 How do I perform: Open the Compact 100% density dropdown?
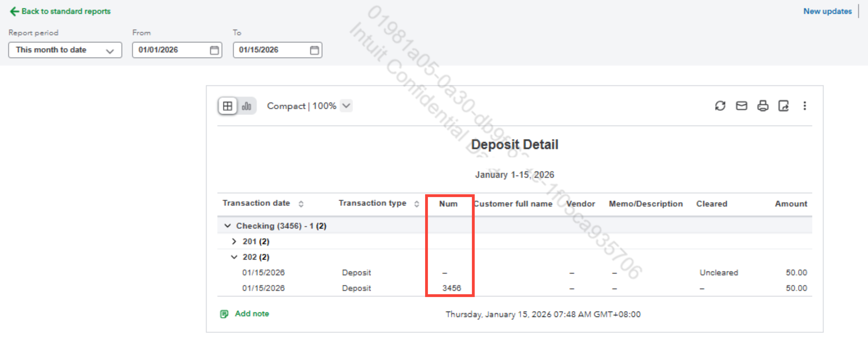click(346, 106)
